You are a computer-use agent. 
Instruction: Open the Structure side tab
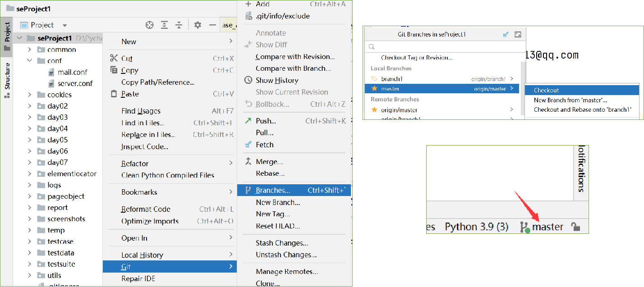(7, 81)
